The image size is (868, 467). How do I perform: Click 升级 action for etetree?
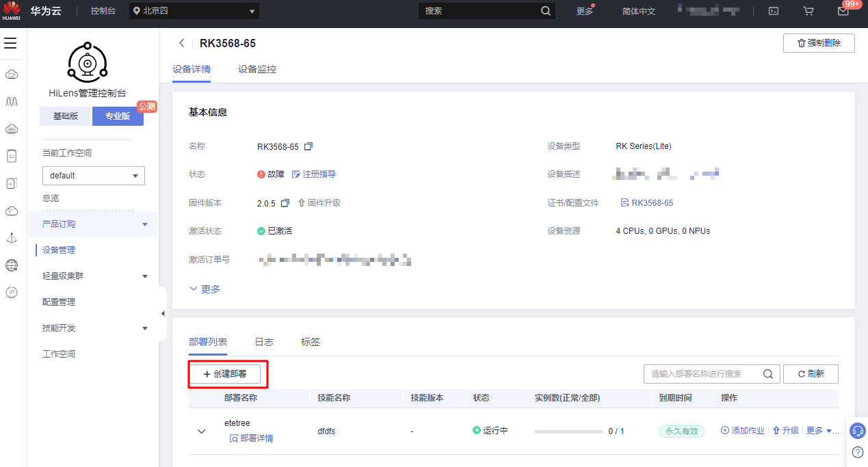786,431
